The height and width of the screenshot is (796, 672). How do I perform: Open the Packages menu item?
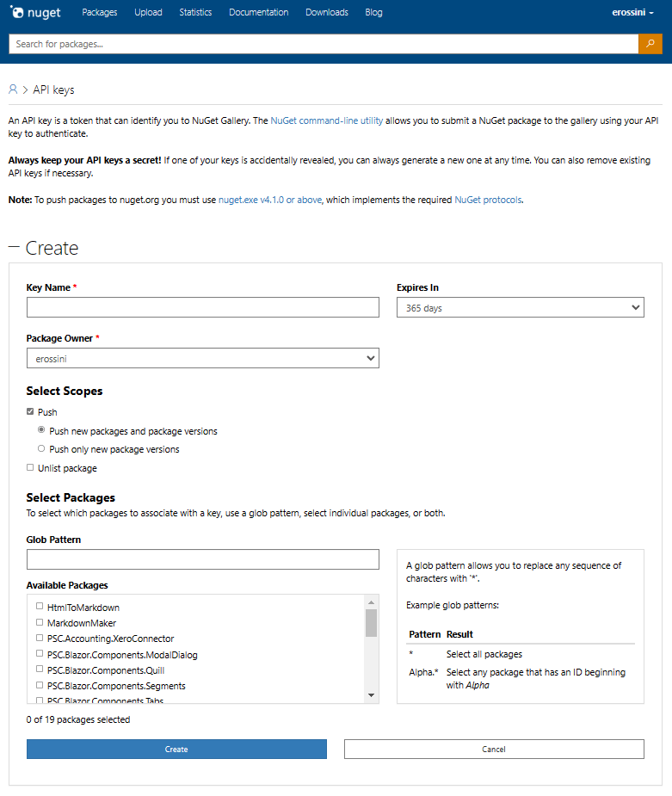pyautogui.click(x=100, y=12)
